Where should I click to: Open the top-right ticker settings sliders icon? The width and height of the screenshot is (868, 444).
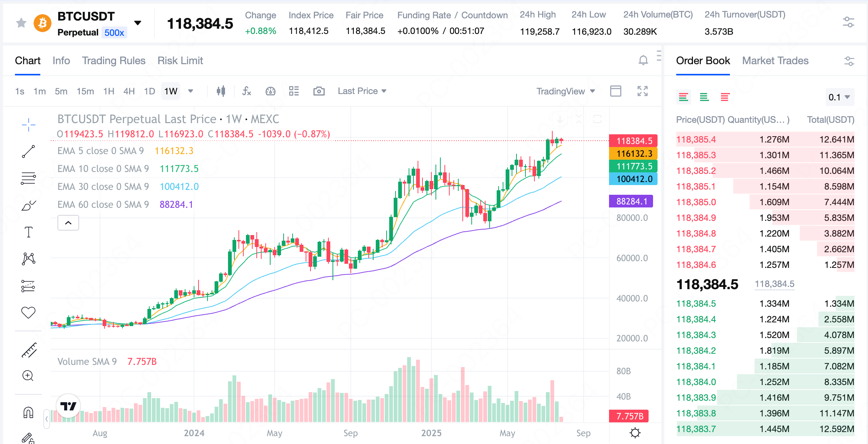848,22
